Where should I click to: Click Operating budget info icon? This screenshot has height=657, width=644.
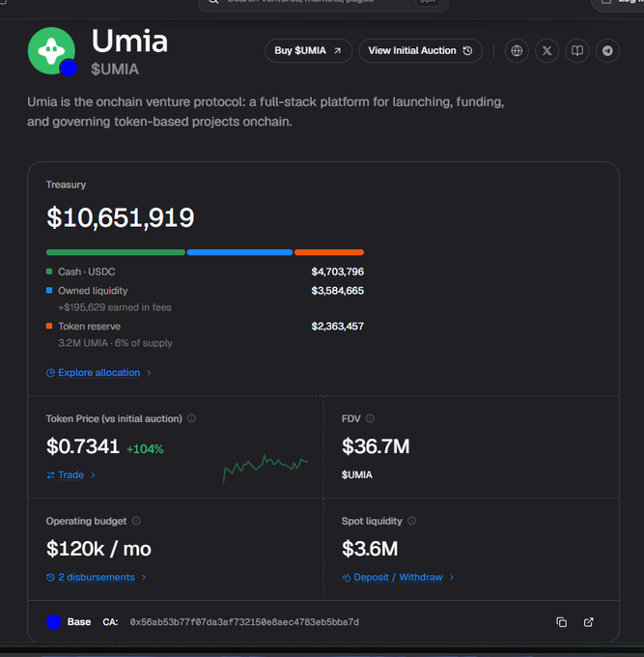click(136, 521)
